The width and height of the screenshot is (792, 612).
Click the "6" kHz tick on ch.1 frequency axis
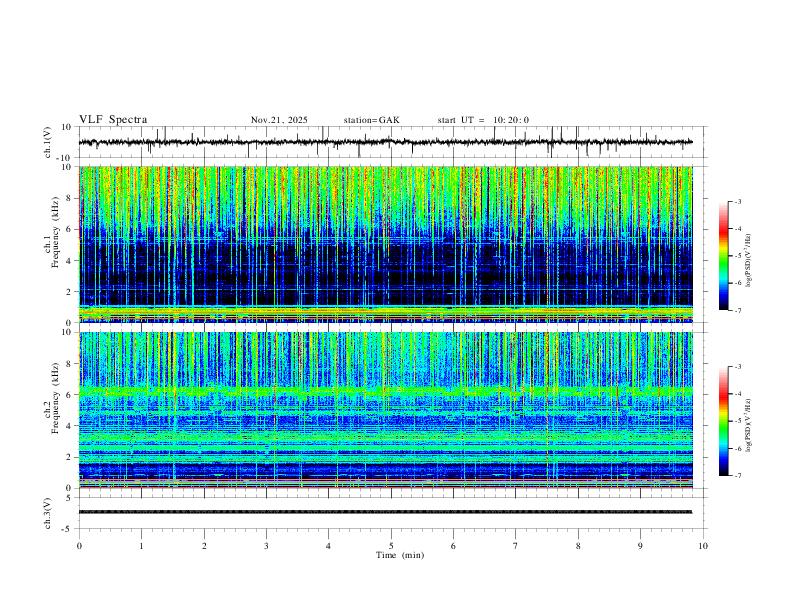click(70, 229)
